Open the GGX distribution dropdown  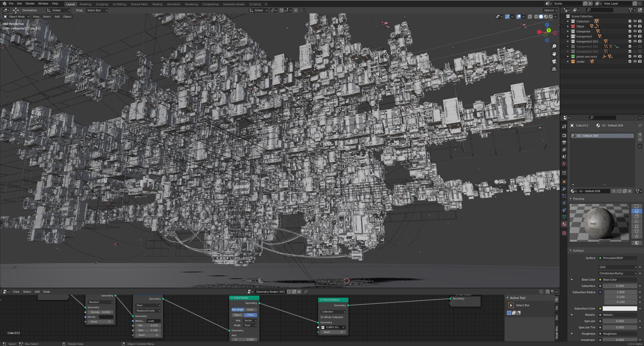[617, 267]
